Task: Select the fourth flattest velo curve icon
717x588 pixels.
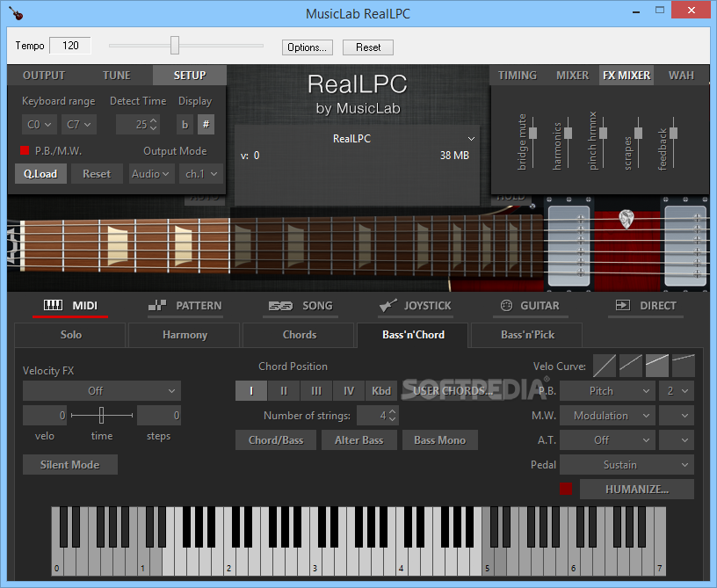Action: tap(684, 366)
